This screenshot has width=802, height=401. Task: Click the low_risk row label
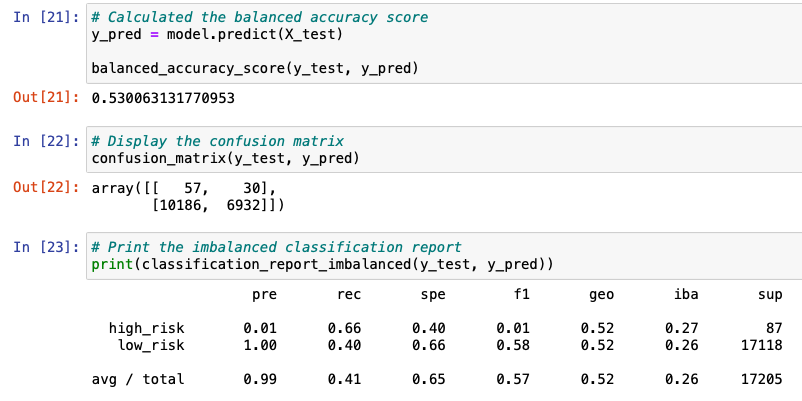[x=151, y=345]
